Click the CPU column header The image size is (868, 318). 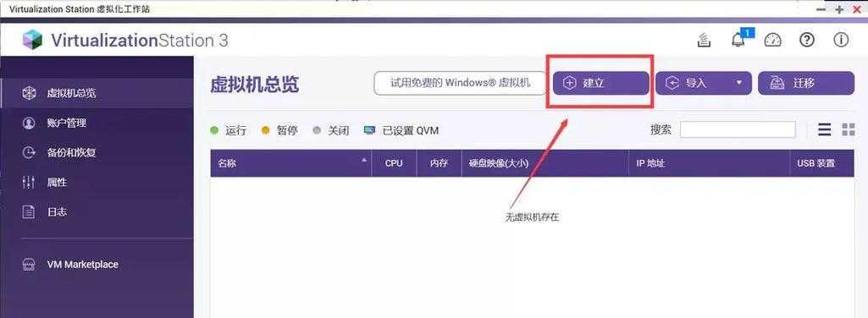coord(394,163)
